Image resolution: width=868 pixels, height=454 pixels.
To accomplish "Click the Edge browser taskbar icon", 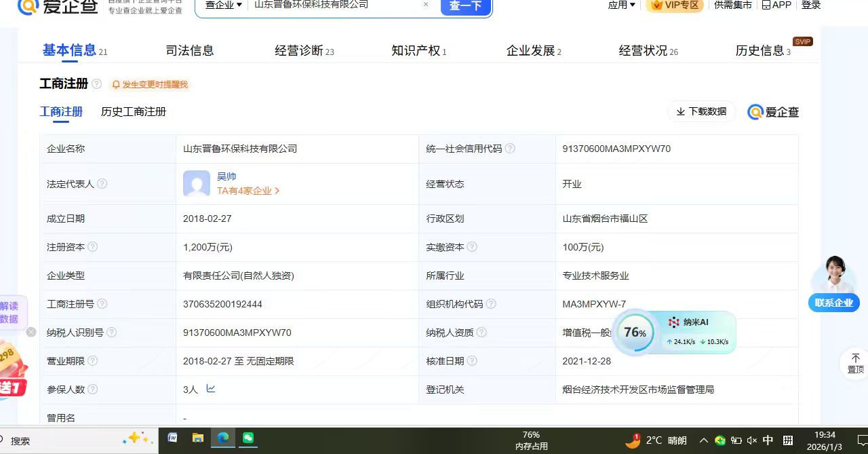I will [x=222, y=438].
